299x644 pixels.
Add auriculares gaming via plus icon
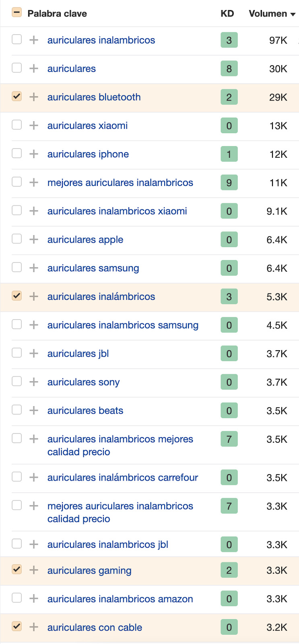(x=34, y=570)
